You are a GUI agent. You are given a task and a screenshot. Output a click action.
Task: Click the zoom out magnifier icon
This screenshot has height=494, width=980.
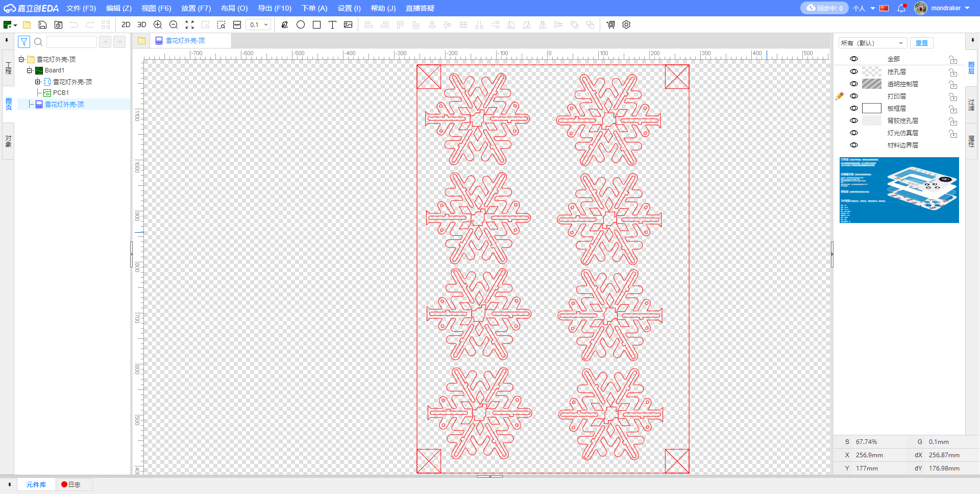[174, 24]
